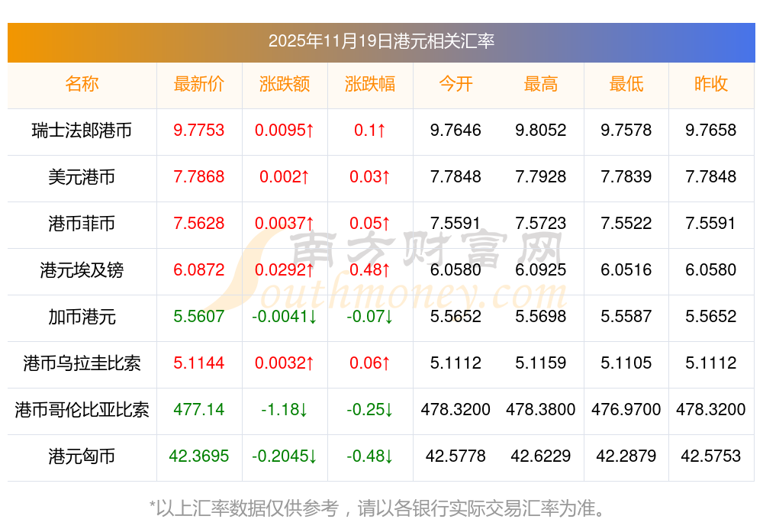The height and width of the screenshot is (532, 763).
Task: Click latest price 9.7753
Action: pos(199,130)
